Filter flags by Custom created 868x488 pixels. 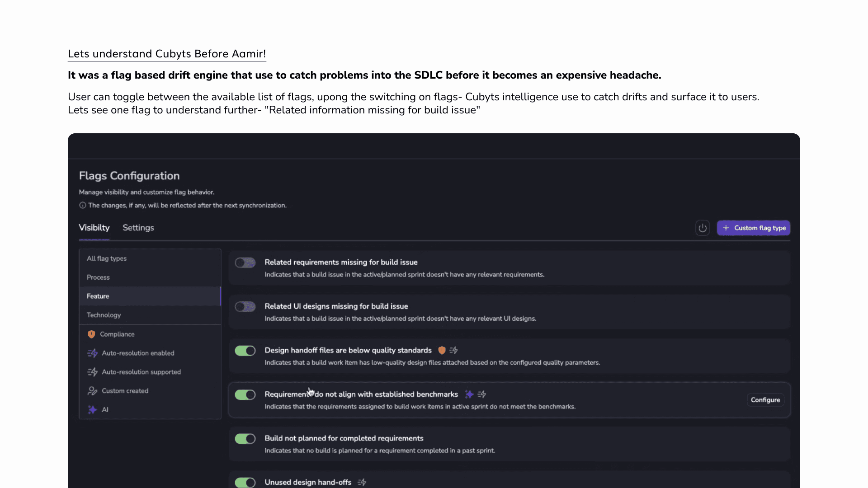[x=150, y=391]
